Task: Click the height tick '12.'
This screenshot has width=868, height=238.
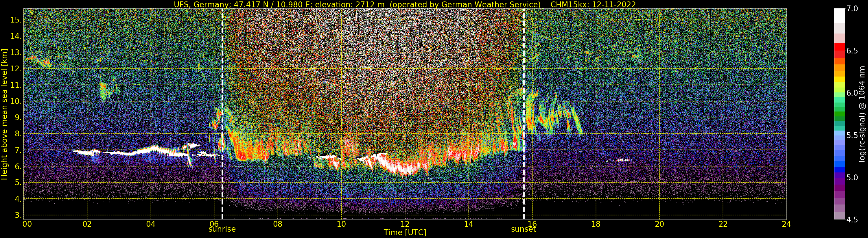Action: [16, 69]
